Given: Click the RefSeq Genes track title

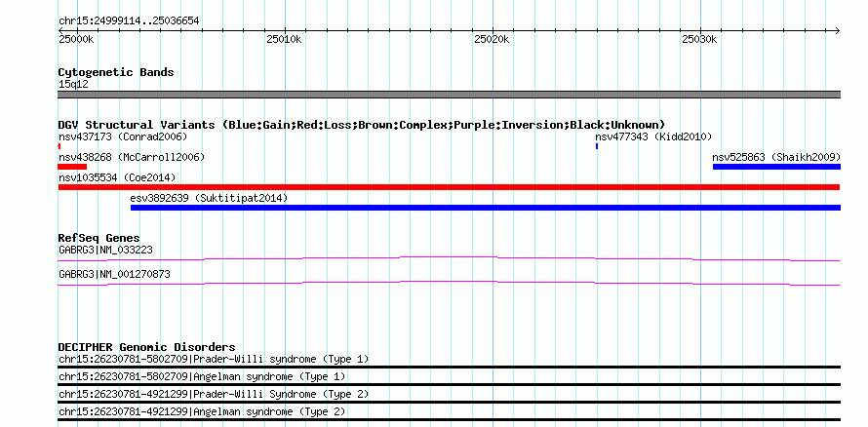Looking at the screenshot, I should [x=99, y=238].
